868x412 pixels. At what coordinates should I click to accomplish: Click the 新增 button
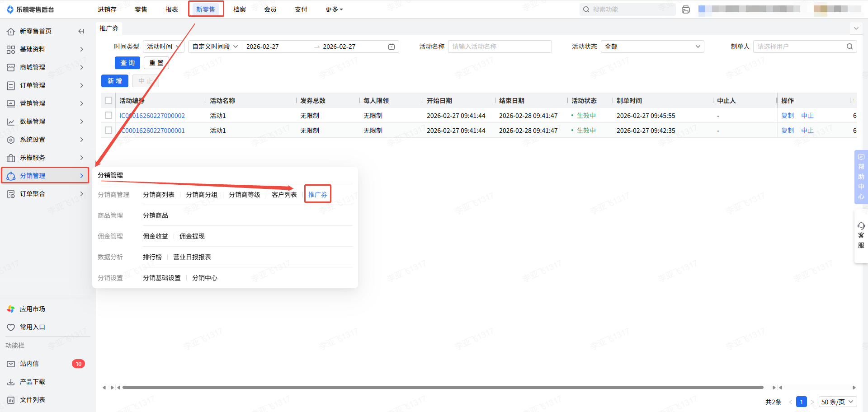[x=115, y=81]
